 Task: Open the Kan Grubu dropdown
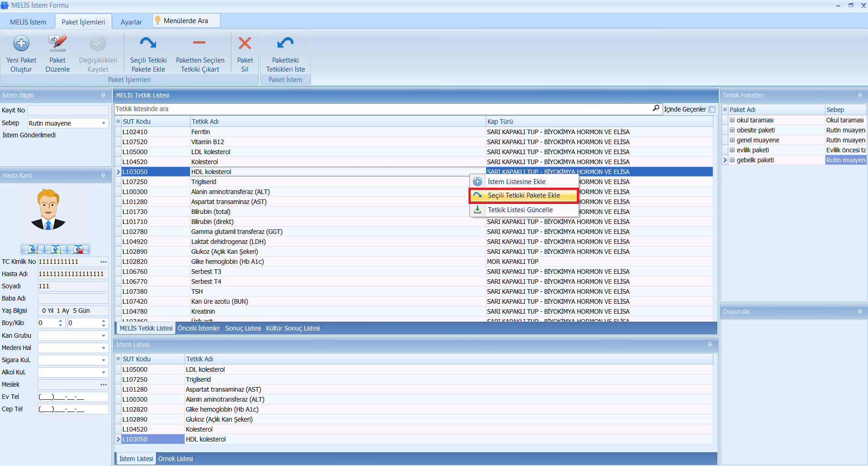tap(103, 335)
